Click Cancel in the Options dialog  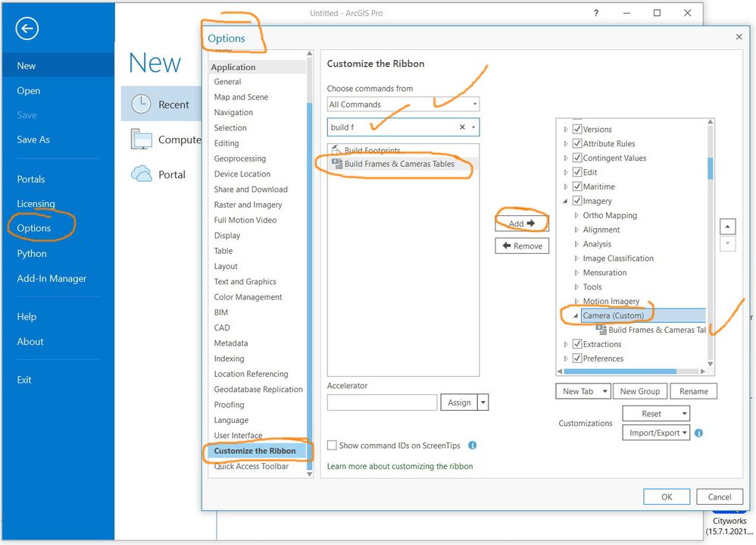coord(720,496)
